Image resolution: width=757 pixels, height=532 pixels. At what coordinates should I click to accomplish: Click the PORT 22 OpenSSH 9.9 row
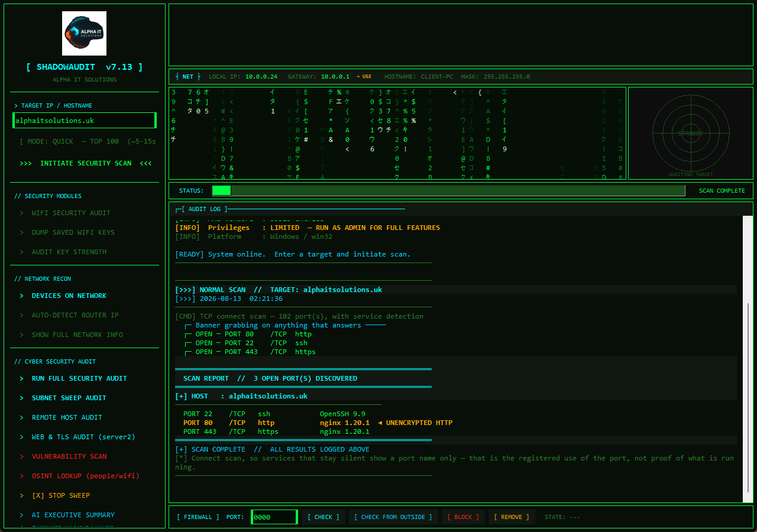tap(274, 414)
